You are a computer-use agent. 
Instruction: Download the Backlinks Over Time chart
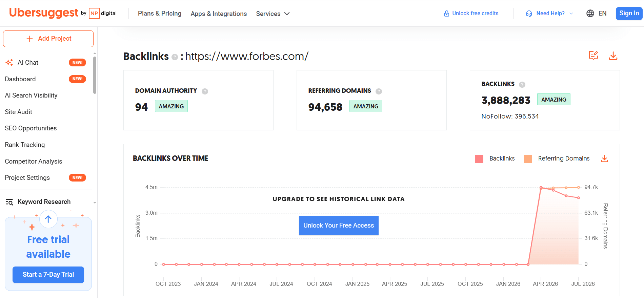605,158
